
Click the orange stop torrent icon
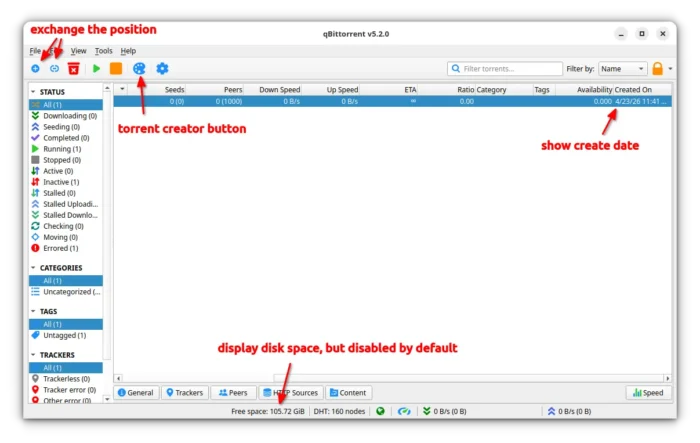coord(116,68)
